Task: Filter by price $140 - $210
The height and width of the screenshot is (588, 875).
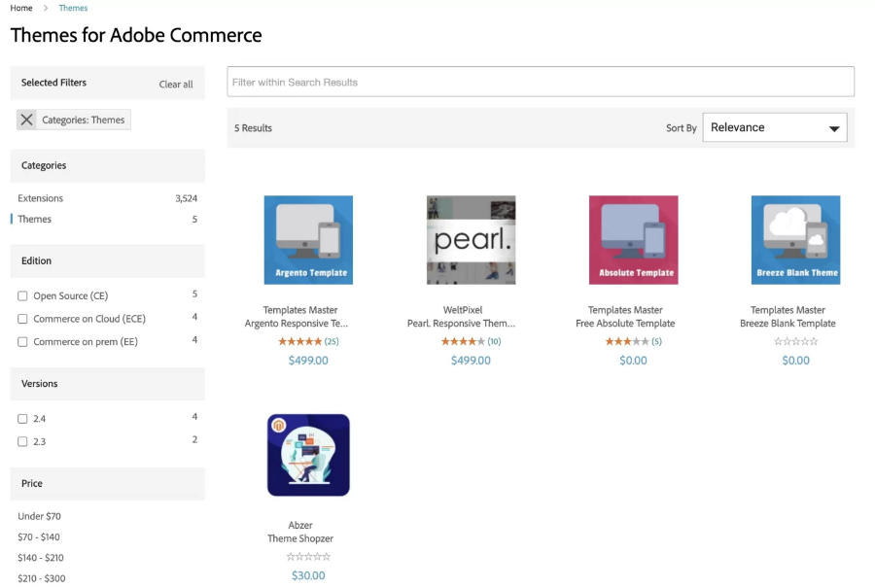Action: click(x=40, y=557)
